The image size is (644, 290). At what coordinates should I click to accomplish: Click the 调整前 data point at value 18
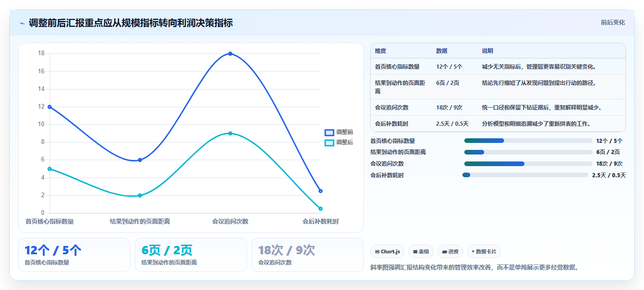[x=230, y=54]
